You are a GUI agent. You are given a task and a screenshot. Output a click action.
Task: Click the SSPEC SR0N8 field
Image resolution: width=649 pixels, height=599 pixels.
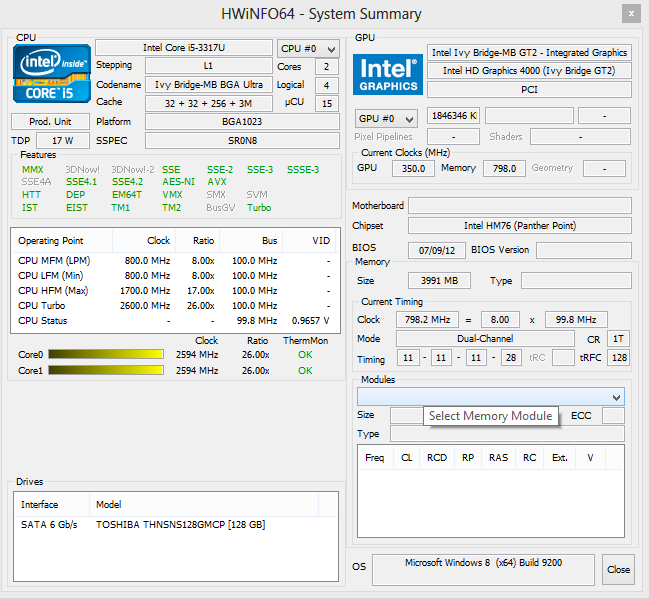(242, 141)
